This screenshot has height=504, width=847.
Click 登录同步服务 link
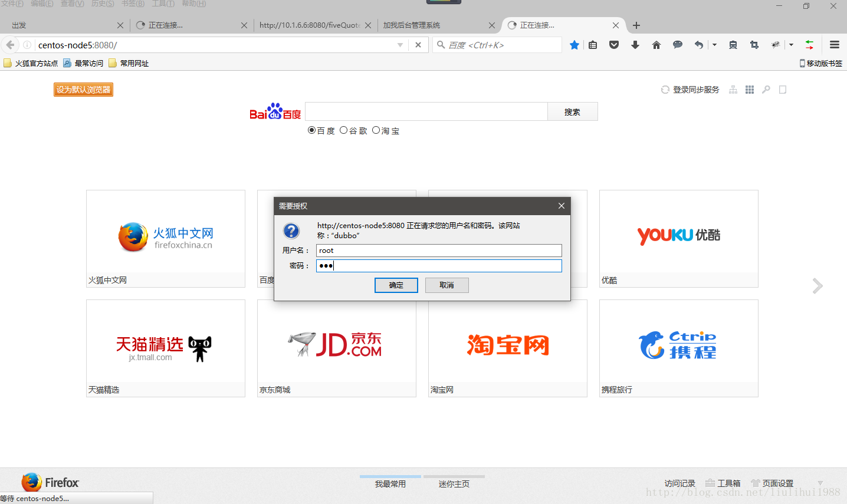(690, 90)
